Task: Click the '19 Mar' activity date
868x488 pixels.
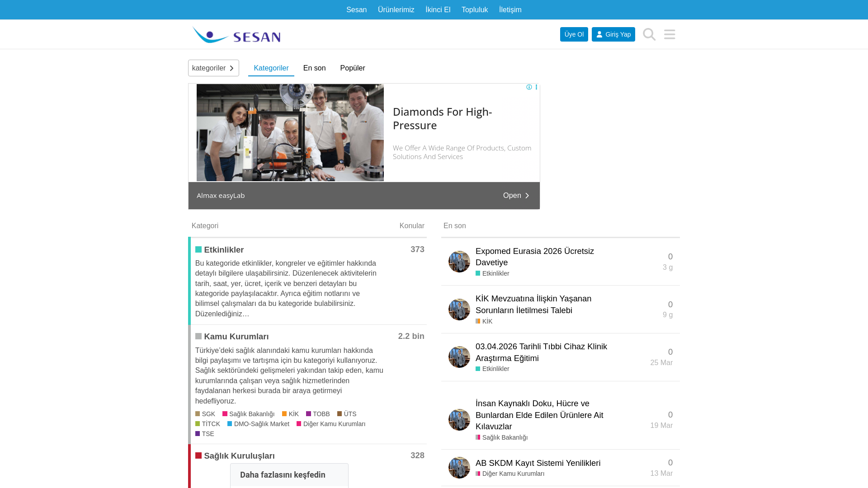Action: [661, 426]
